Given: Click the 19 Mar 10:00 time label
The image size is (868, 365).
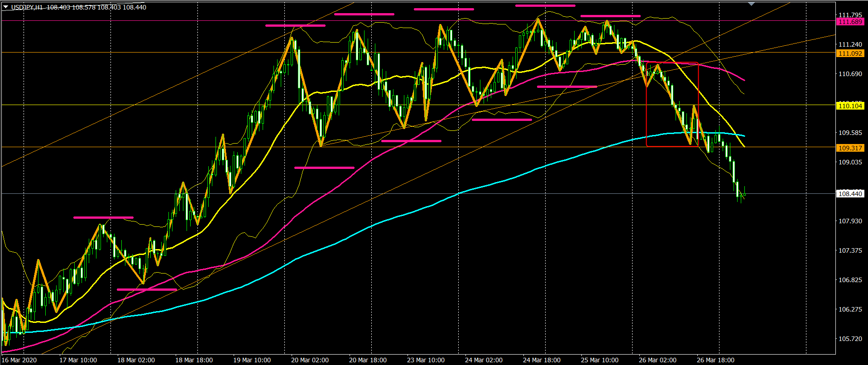Looking at the screenshot, I should [x=252, y=360].
